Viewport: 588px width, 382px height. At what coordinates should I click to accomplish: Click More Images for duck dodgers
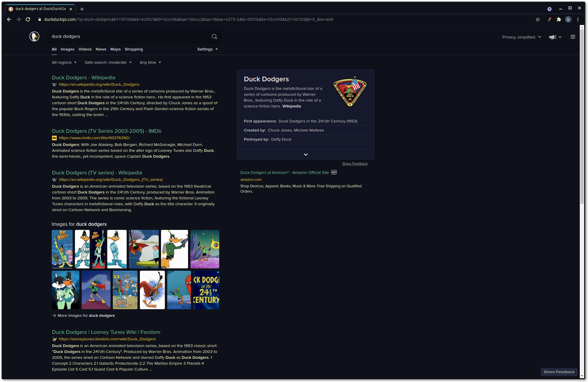coord(86,316)
